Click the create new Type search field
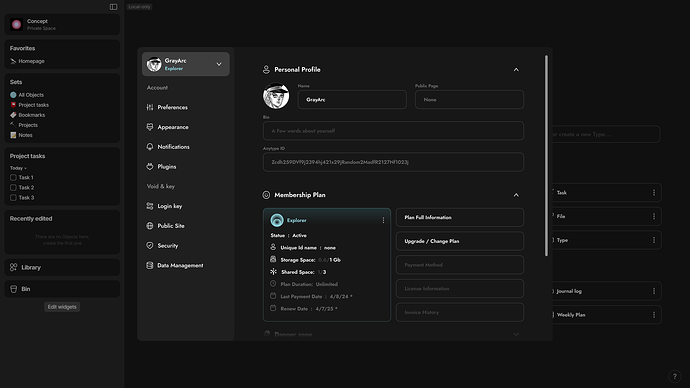 click(x=606, y=134)
